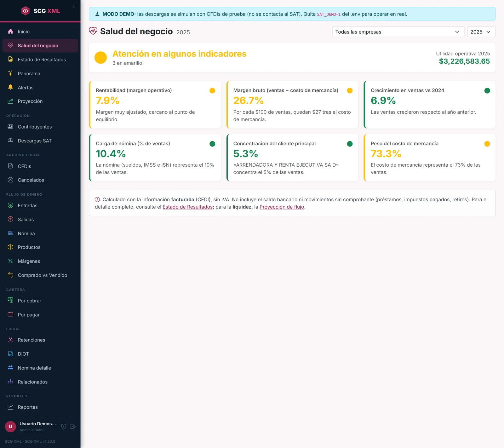Click the Retenciones scissors icon

coord(10,340)
